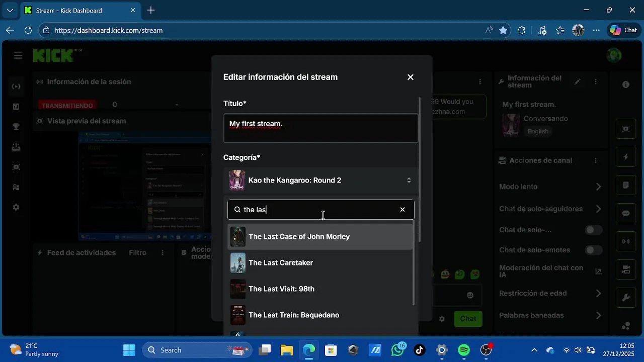This screenshot has height=362, width=644.
Task: Open the emoji picker in chat input
Action: [470, 295]
